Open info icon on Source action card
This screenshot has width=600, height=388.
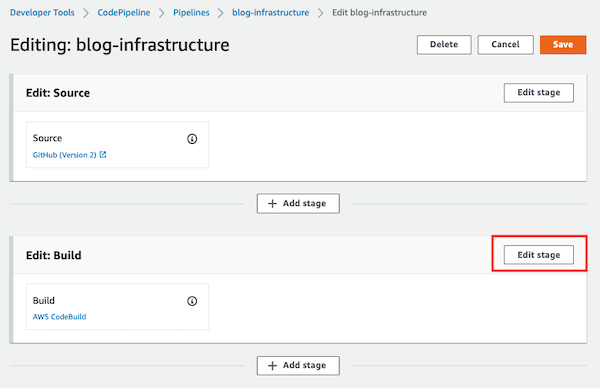(x=192, y=139)
